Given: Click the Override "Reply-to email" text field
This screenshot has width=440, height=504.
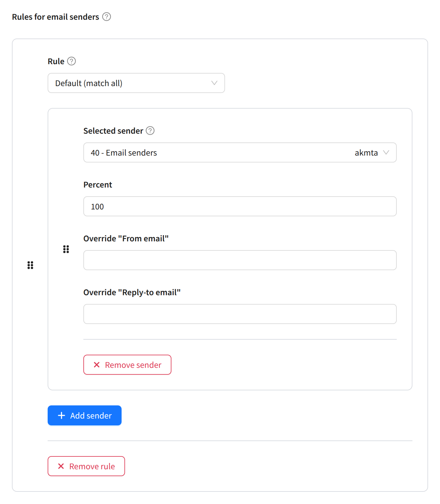Looking at the screenshot, I should [240, 314].
